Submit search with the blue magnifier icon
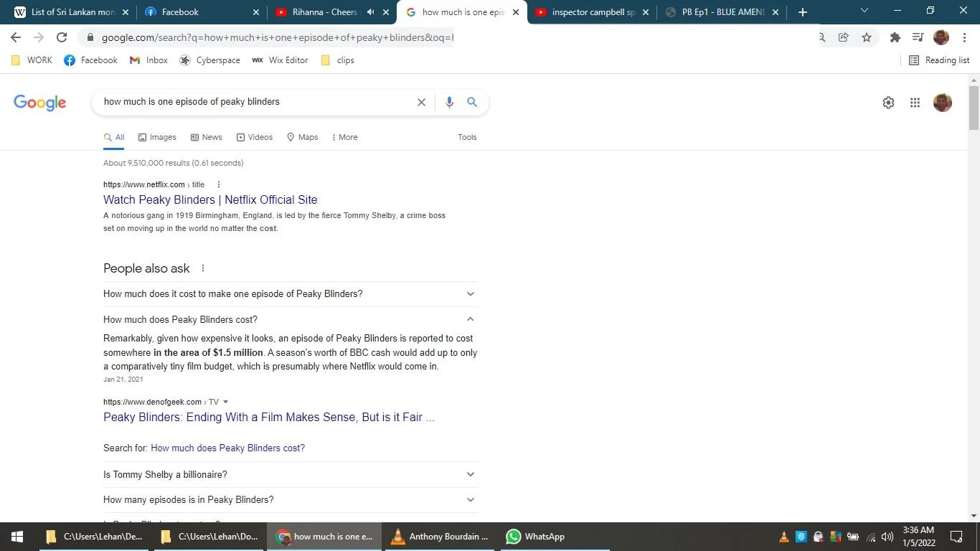This screenshot has width=980, height=551. (x=472, y=102)
